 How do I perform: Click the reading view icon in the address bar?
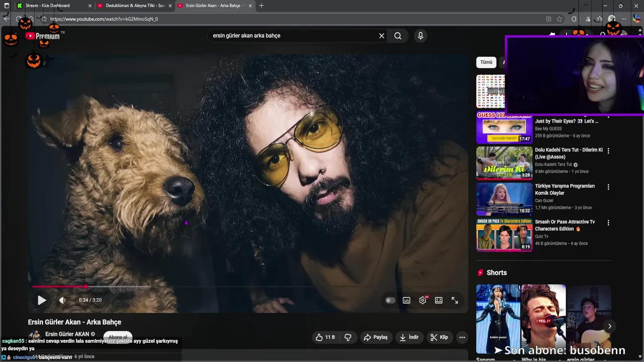pos(548,19)
